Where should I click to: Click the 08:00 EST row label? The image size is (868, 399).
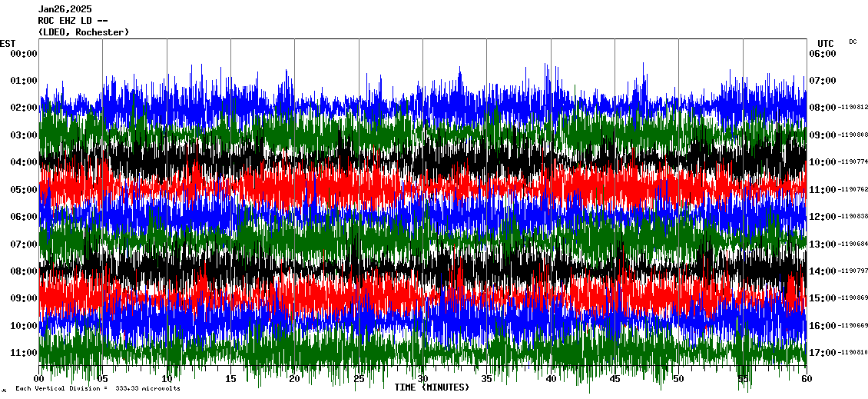click(24, 271)
